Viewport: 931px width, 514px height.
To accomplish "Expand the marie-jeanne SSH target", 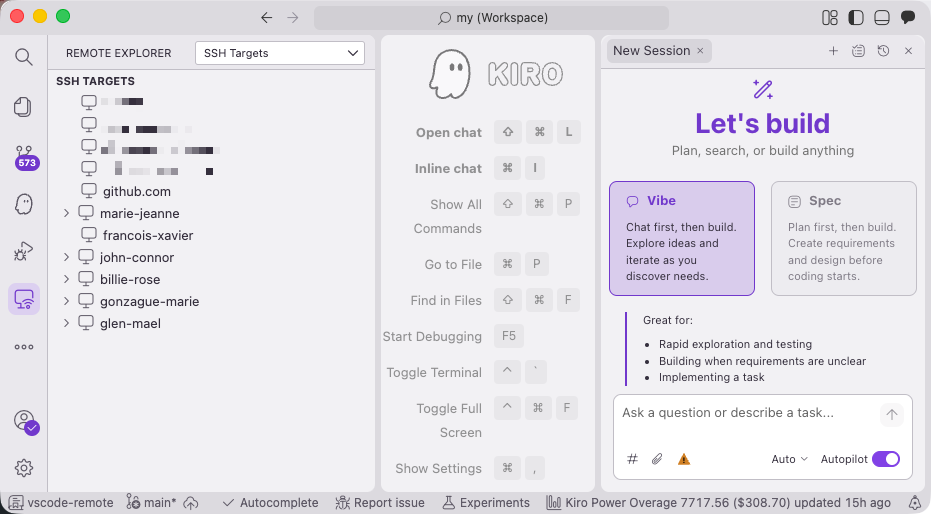I will (66, 213).
